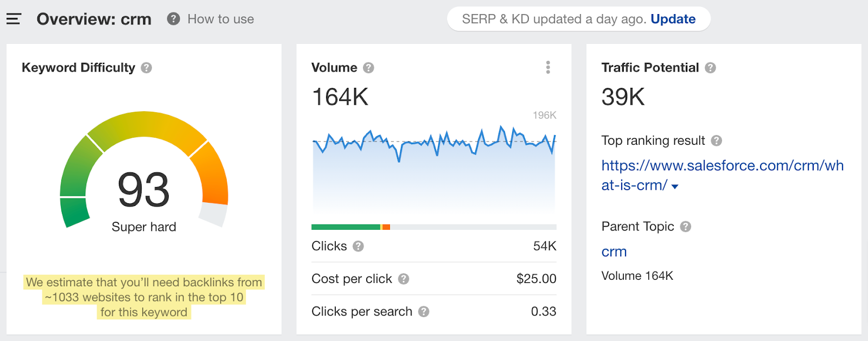Screen dimensions: 868x341
Task: Click Top ranking result help icon
Action: [716, 141]
